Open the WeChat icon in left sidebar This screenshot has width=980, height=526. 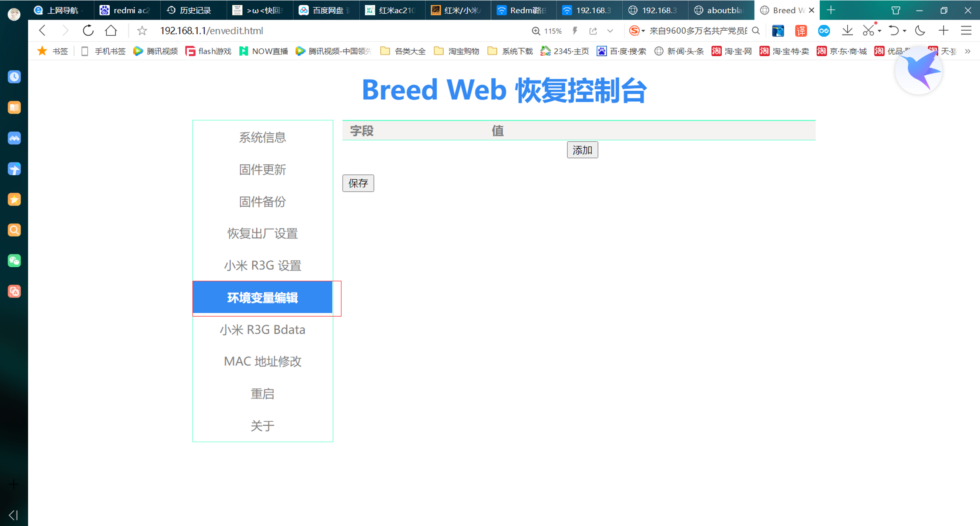tap(14, 261)
